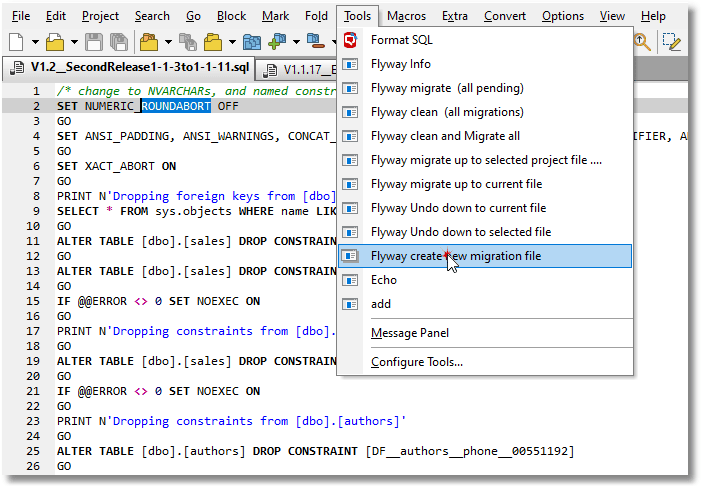Image resolution: width=702 pixels, height=489 pixels.
Task: Open the Go menu
Action: pyautogui.click(x=193, y=16)
